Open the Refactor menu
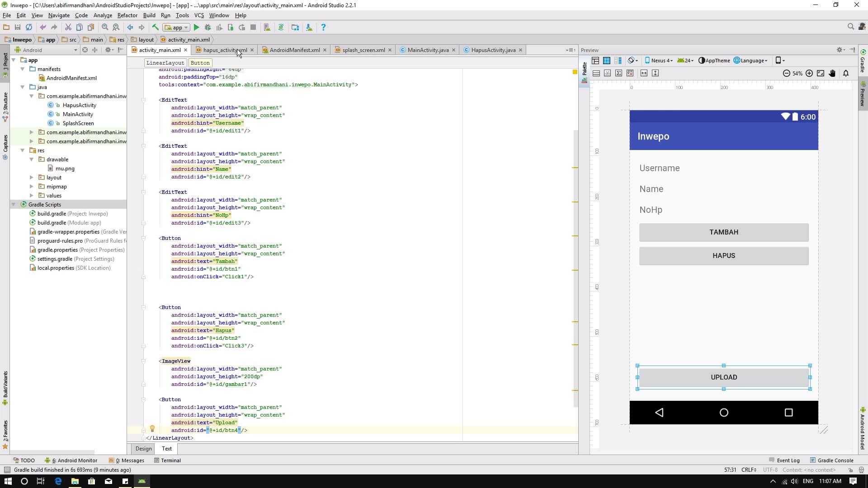This screenshot has width=868, height=488. tap(127, 15)
